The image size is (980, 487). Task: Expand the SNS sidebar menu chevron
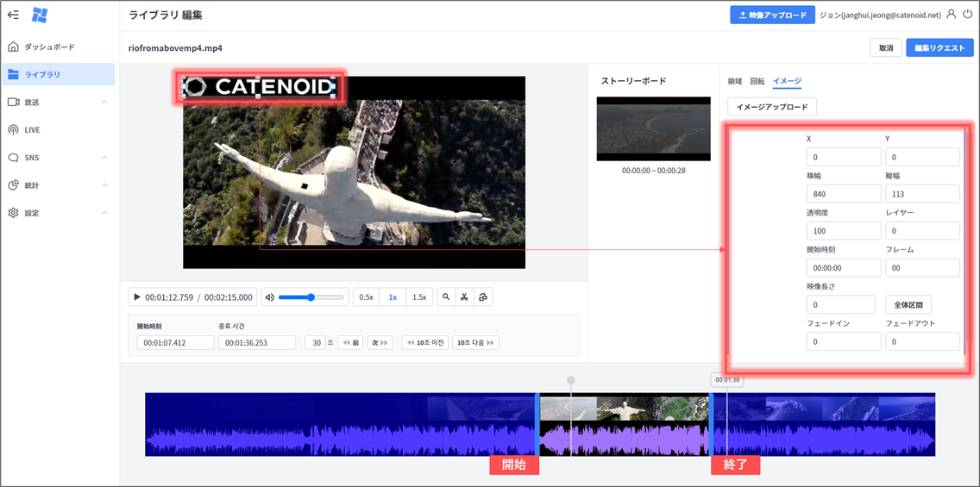point(104,158)
